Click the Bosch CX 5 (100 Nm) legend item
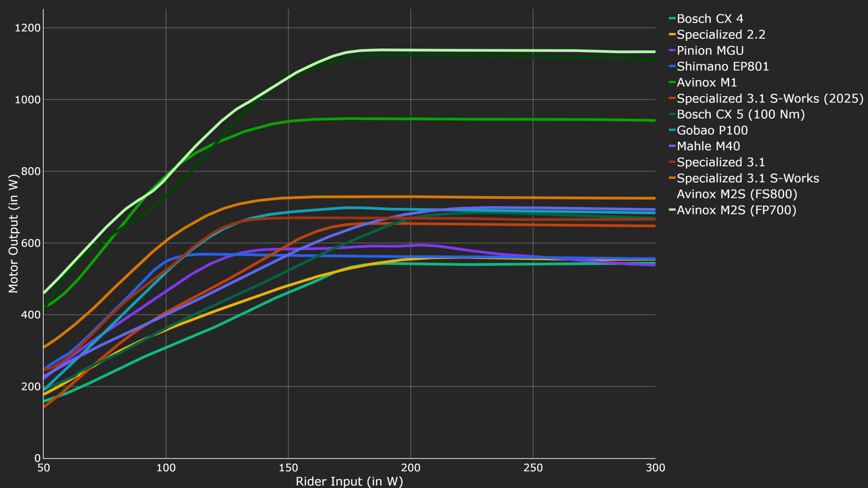The width and height of the screenshot is (868, 488). coord(741,114)
